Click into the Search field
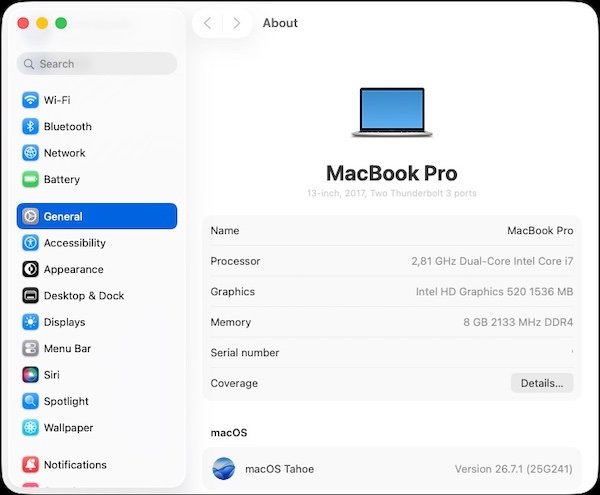The height and width of the screenshot is (495, 600). (x=97, y=64)
